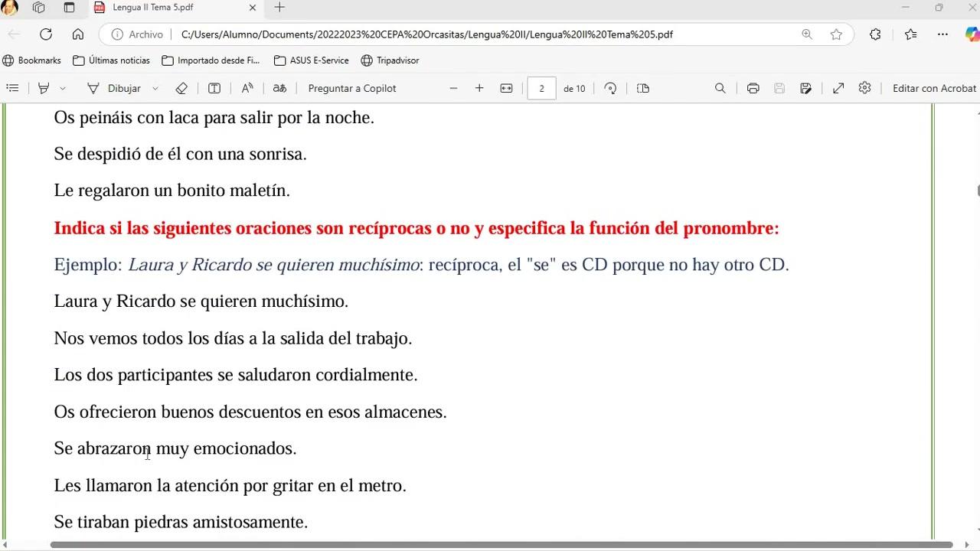Open browser settings and more menu

pos(942,34)
